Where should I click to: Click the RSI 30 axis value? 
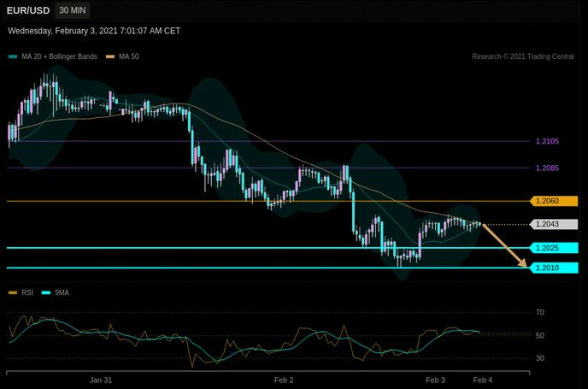(540, 358)
